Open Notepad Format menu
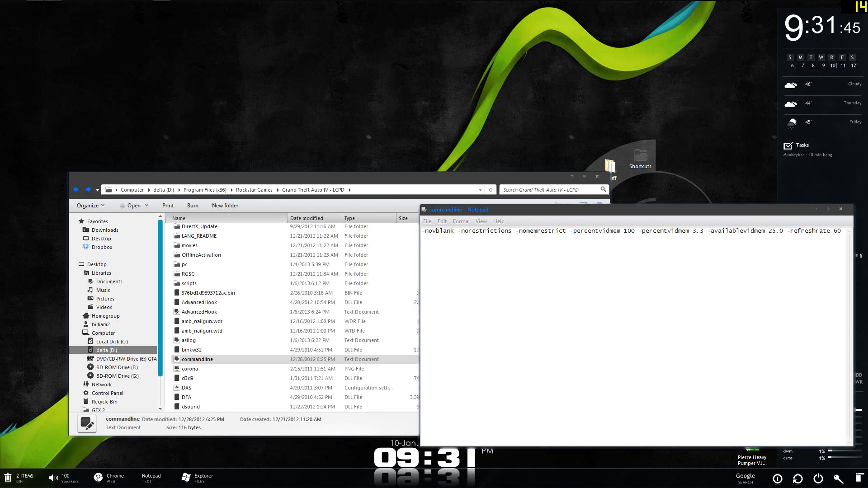 [x=461, y=221]
